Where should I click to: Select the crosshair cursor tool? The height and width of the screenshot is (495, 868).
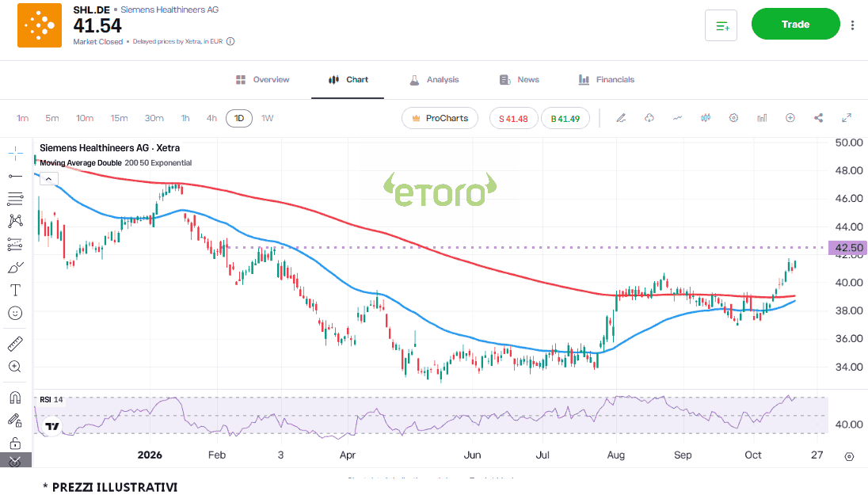(x=16, y=154)
